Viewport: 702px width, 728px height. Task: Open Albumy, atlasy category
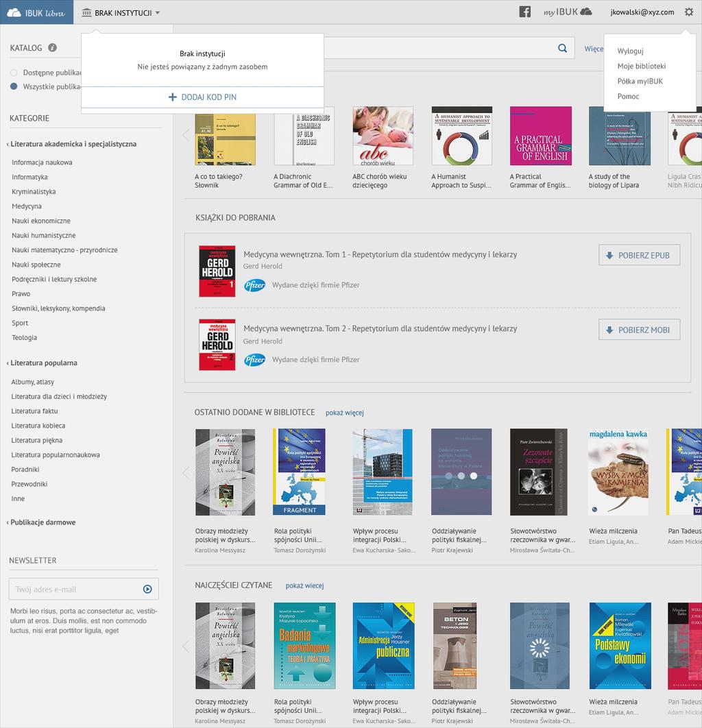(32, 382)
